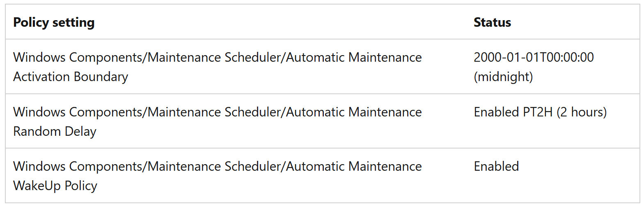Click the Policy setting column header

(54, 22)
